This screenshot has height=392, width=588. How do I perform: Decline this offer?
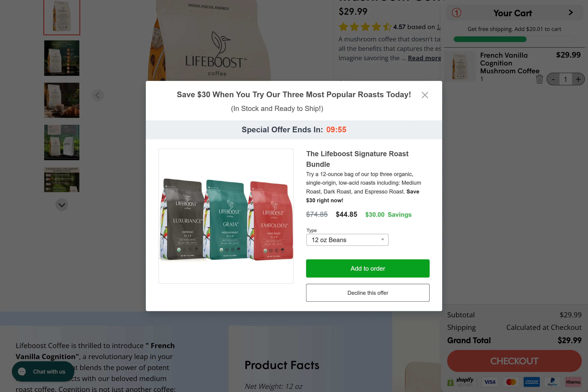point(367,293)
